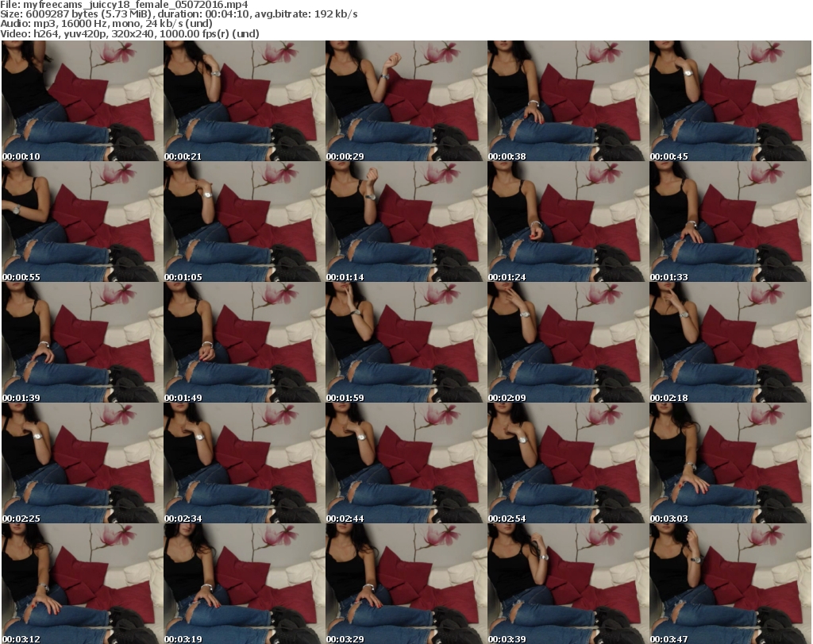This screenshot has height=644, width=813.
Task: Open the frame stamped 00:01:05
Action: [245, 222]
